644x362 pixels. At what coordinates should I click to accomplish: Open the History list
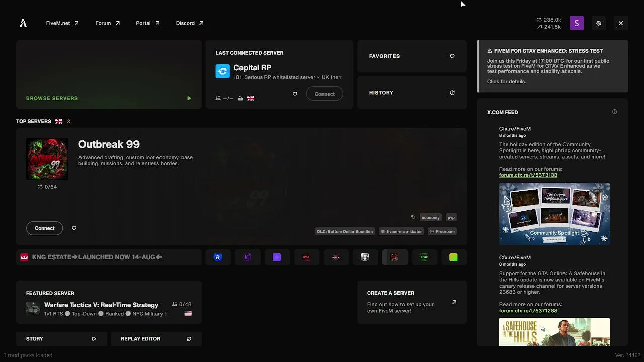(x=412, y=93)
